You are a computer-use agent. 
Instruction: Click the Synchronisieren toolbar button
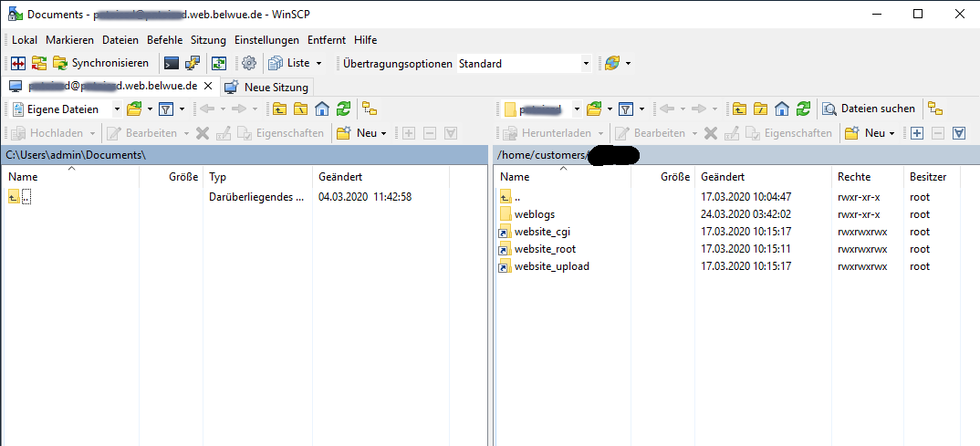pyautogui.click(x=100, y=63)
